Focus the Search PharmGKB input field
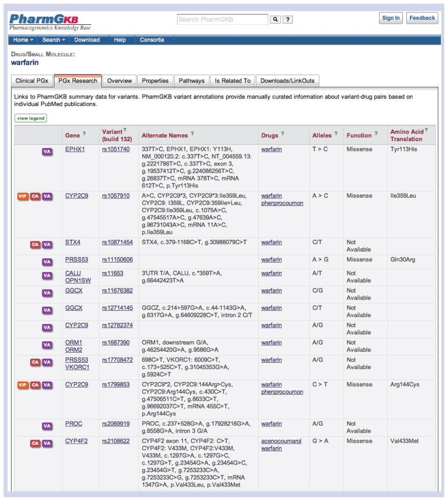 (222, 20)
